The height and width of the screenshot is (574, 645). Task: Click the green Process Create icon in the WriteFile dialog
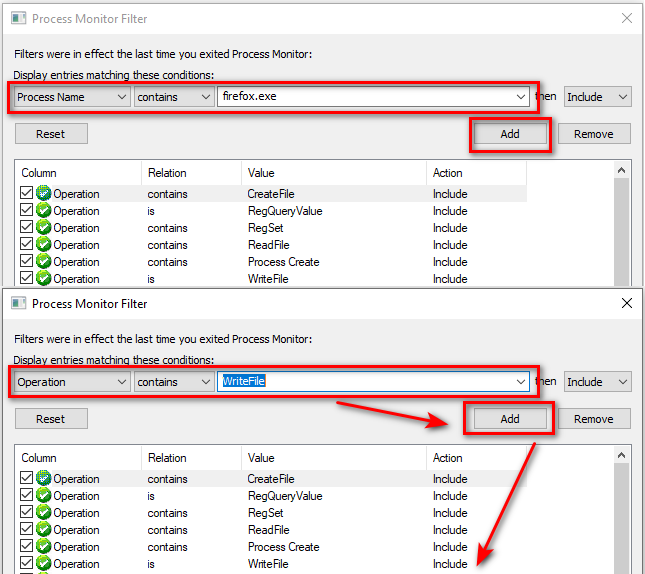coord(43,547)
